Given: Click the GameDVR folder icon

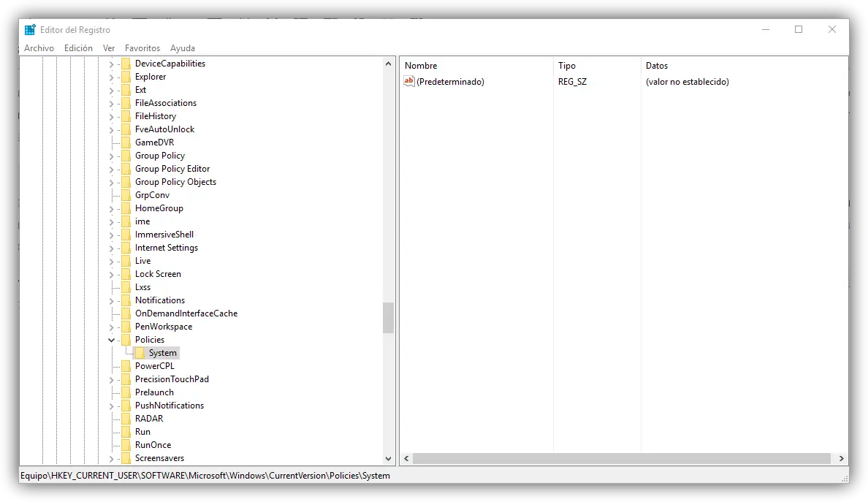Looking at the screenshot, I should [x=126, y=142].
